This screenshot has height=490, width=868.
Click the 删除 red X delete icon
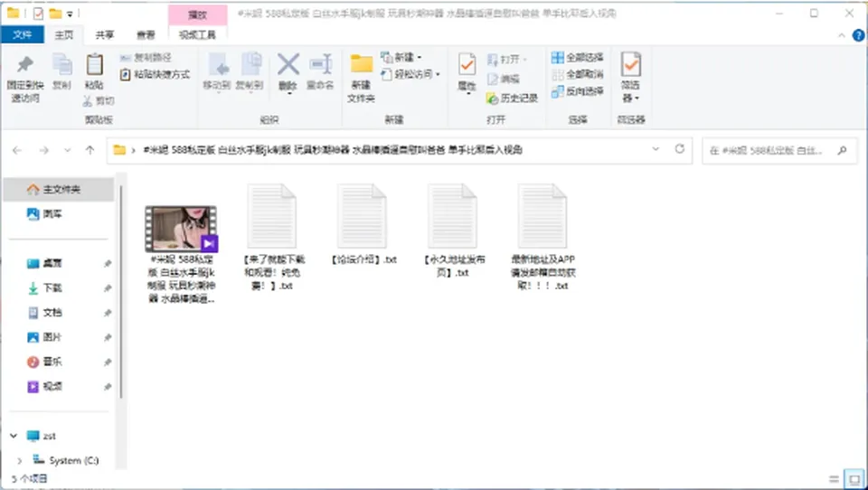[288, 65]
